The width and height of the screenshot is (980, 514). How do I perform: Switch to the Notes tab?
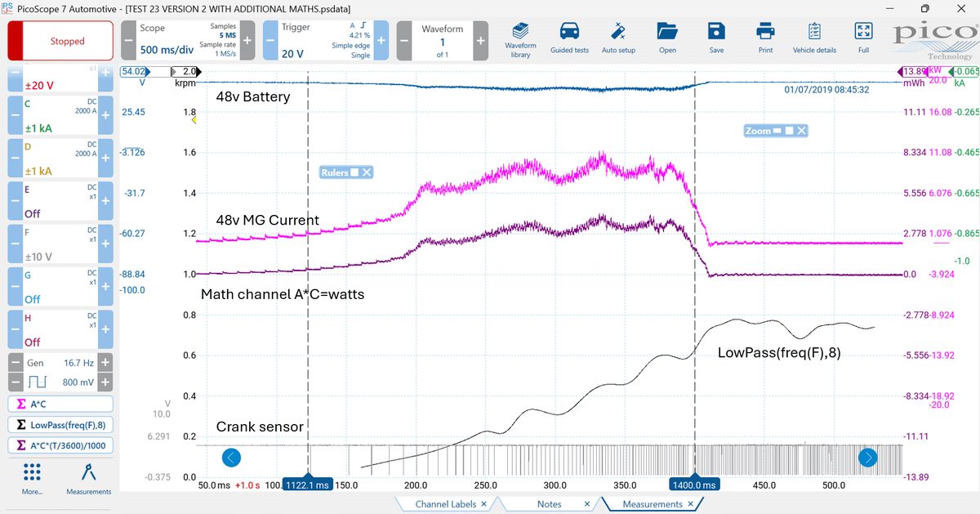549,504
